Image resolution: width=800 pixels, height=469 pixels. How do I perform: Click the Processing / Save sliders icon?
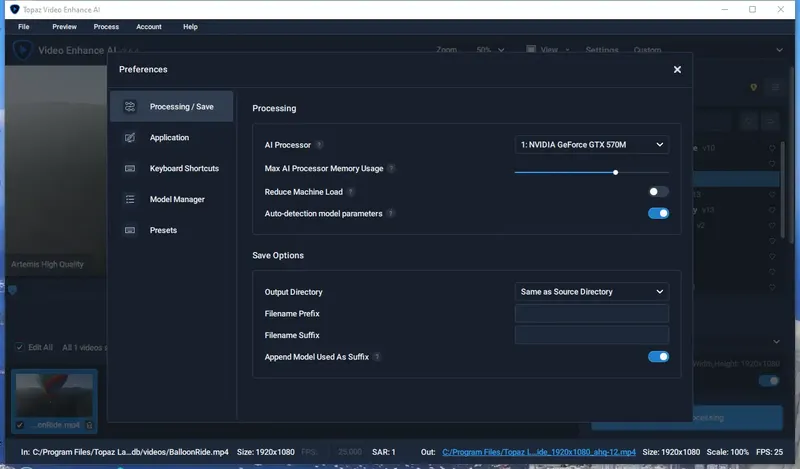(x=130, y=106)
